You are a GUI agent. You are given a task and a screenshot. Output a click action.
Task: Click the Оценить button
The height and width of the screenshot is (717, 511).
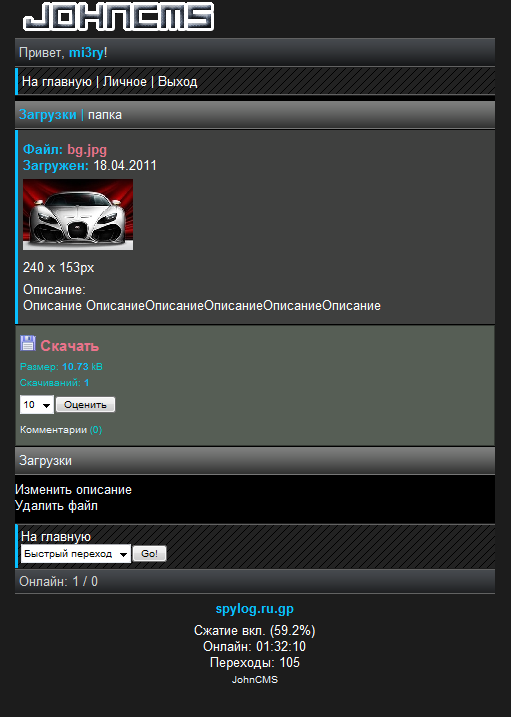[85, 405]
